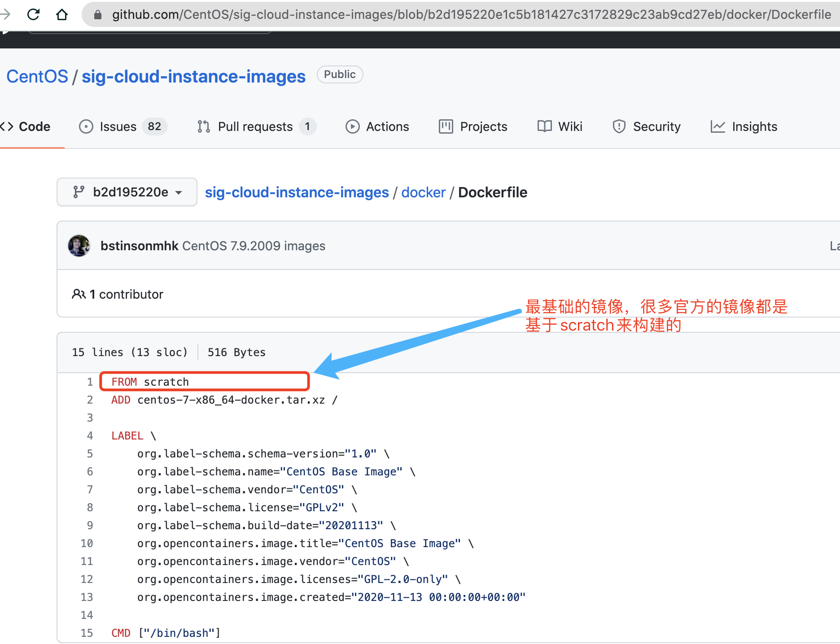Viewport: 840px width, 644px height.
Task: Go to the browser home page icon
Action: click(62, 14)
